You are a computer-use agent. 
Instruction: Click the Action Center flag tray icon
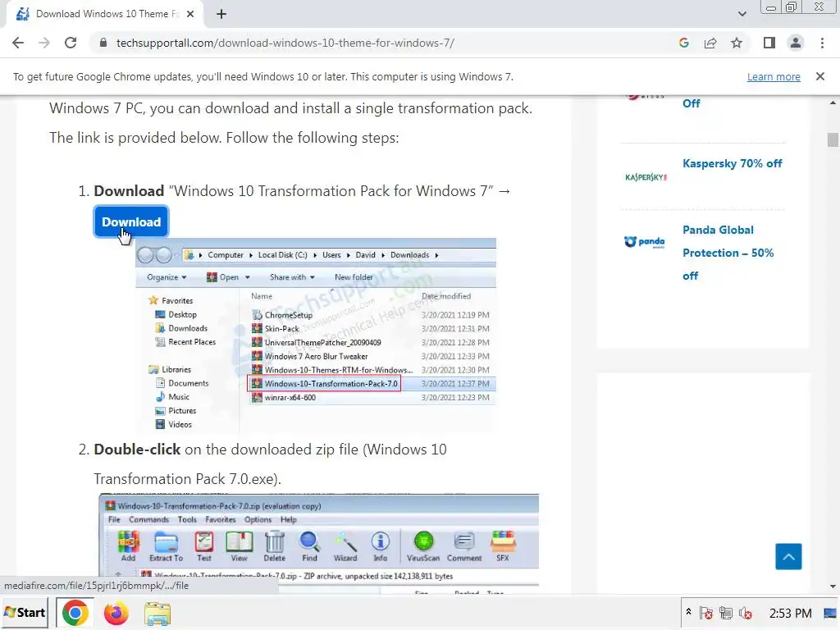tap(706, 613)
